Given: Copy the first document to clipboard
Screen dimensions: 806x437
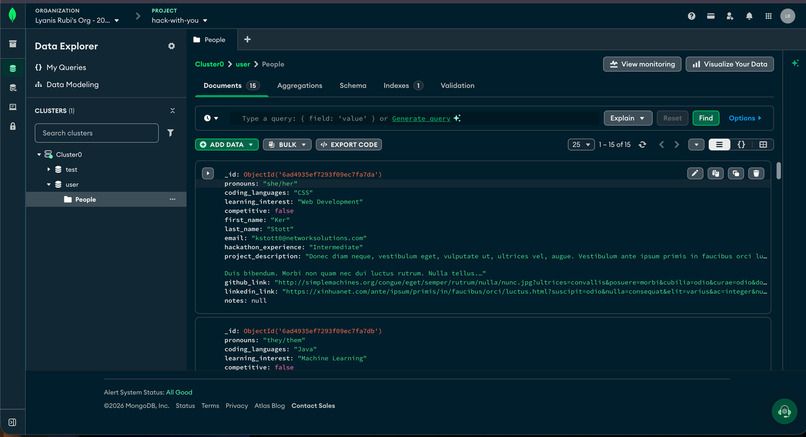Looking at the screenshot, I should [x=715, y=173].
